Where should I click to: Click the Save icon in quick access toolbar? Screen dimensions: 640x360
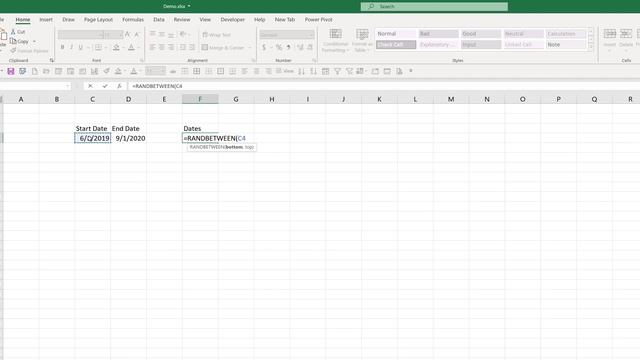click(x=11, y=71)
